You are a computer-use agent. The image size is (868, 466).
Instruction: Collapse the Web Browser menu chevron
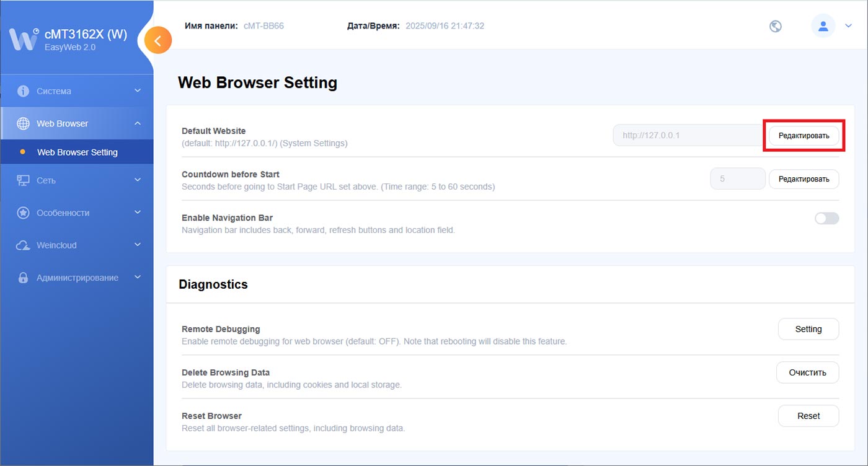(138, 123)
